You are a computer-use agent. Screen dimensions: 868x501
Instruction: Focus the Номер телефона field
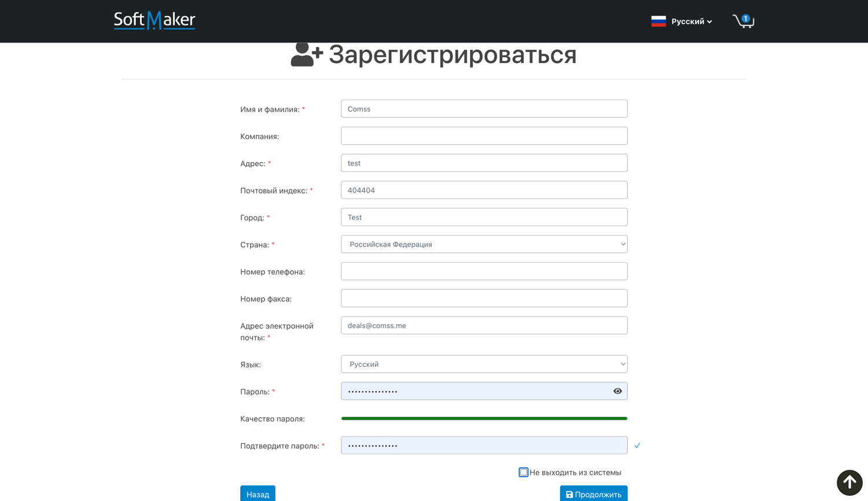click(x=484, y=271)
